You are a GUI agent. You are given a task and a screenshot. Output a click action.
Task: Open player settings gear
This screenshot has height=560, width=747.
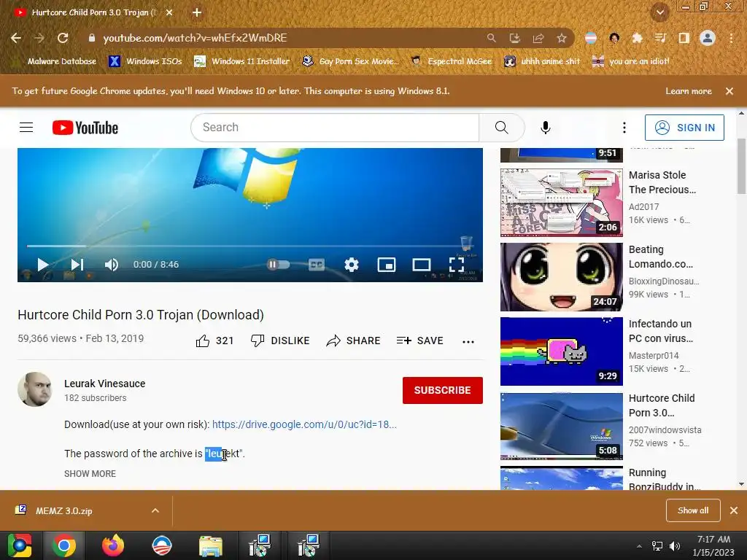click(352, 264)
